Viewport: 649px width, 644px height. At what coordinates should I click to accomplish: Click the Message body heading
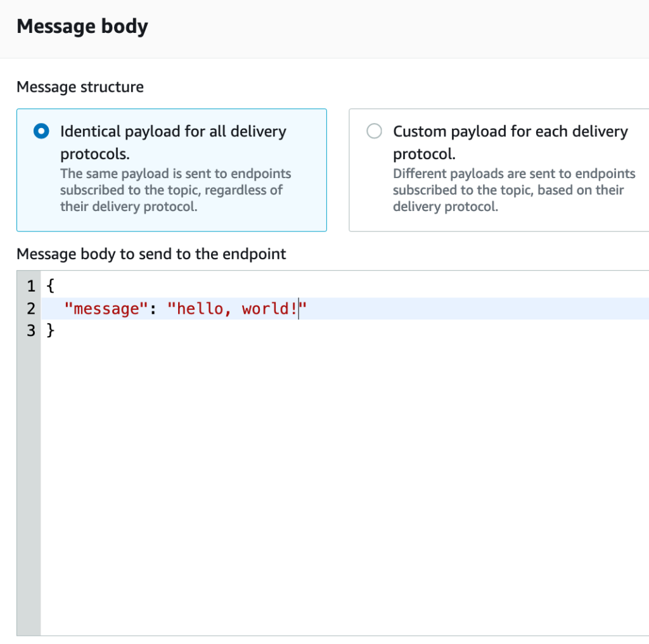pos(82,27)
